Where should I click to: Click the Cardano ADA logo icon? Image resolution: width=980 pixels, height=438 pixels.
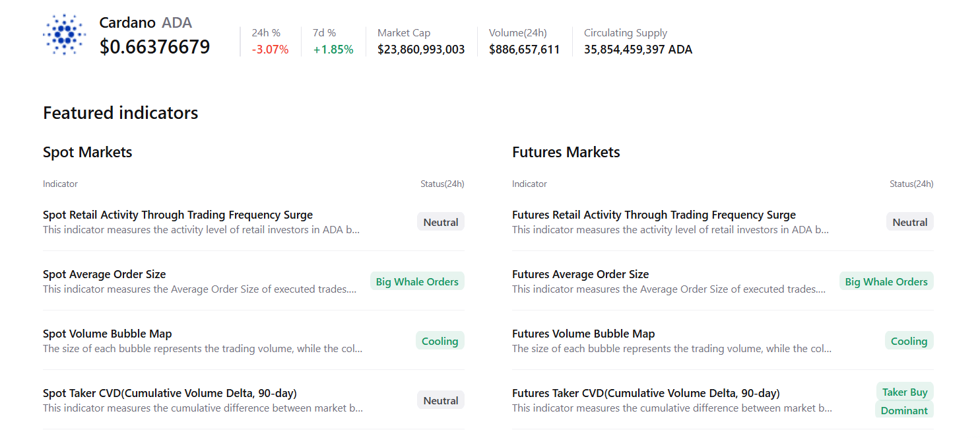[64, 34]
